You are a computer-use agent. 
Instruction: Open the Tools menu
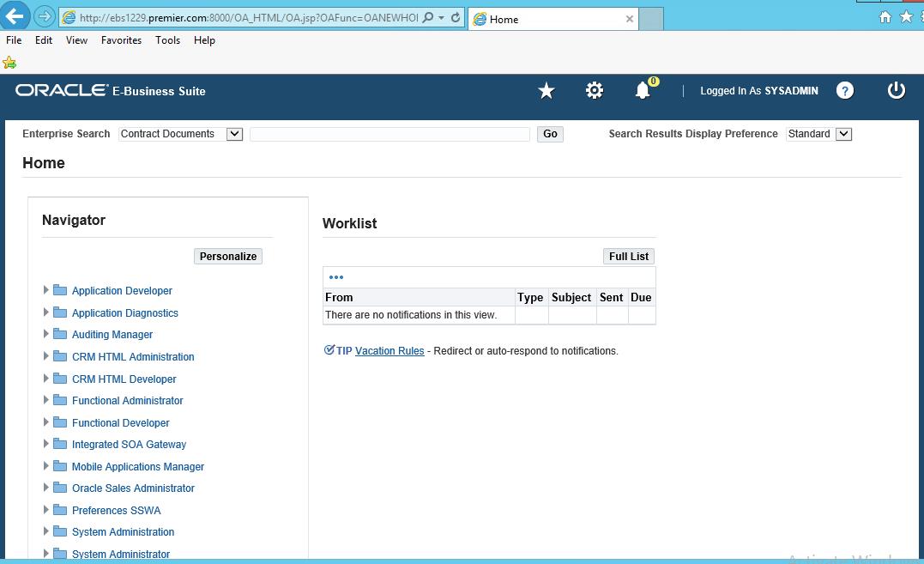pyautogui.click(x=167, y=40)
